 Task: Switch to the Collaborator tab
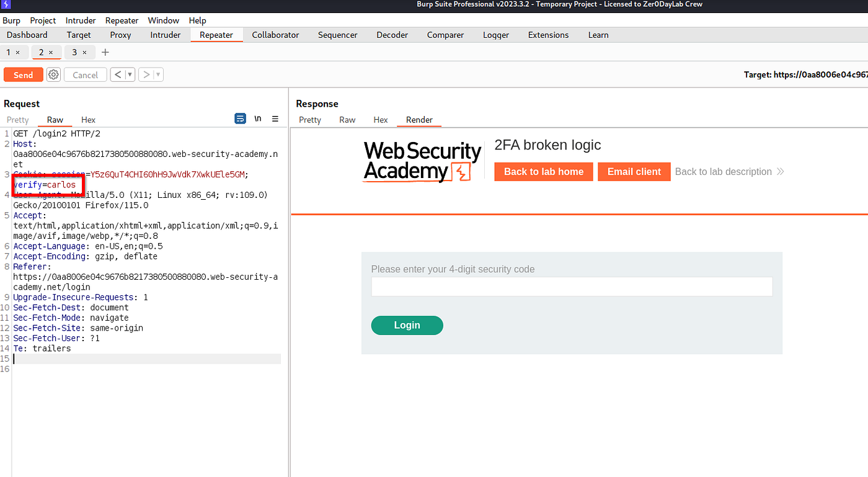[275, 35]
